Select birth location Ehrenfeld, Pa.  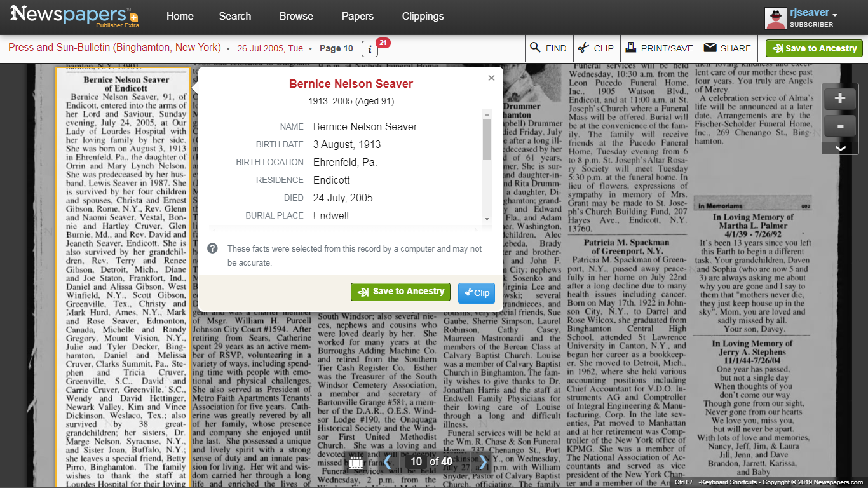pos(345,162)
